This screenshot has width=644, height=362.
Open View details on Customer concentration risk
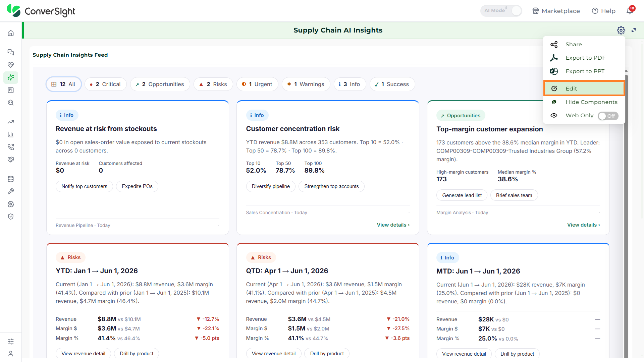click(x=393, y=225)
